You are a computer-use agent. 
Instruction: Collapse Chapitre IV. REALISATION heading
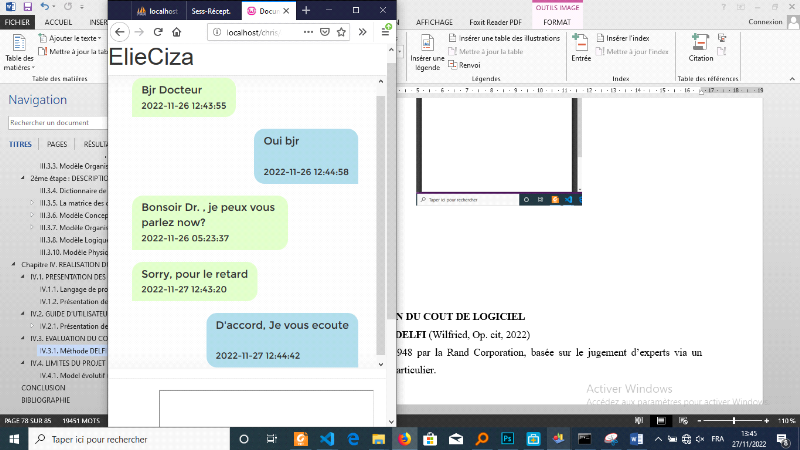[14, 264]
